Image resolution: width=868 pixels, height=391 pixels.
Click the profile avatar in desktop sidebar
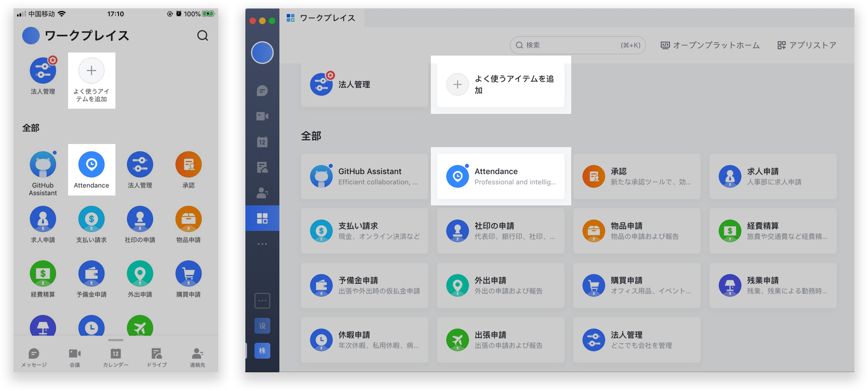click(262, 53)
